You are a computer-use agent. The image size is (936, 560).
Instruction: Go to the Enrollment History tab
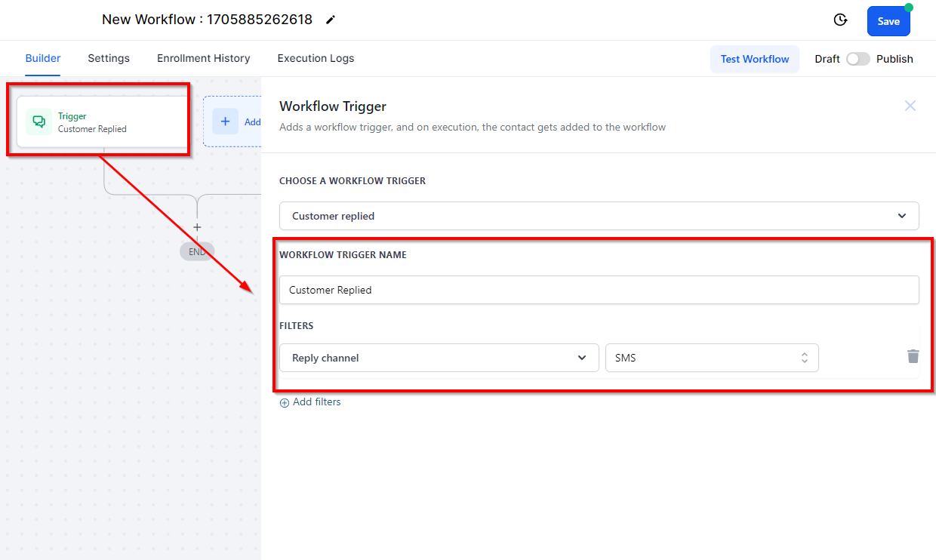pyautogui.click(x=203, y=58)
